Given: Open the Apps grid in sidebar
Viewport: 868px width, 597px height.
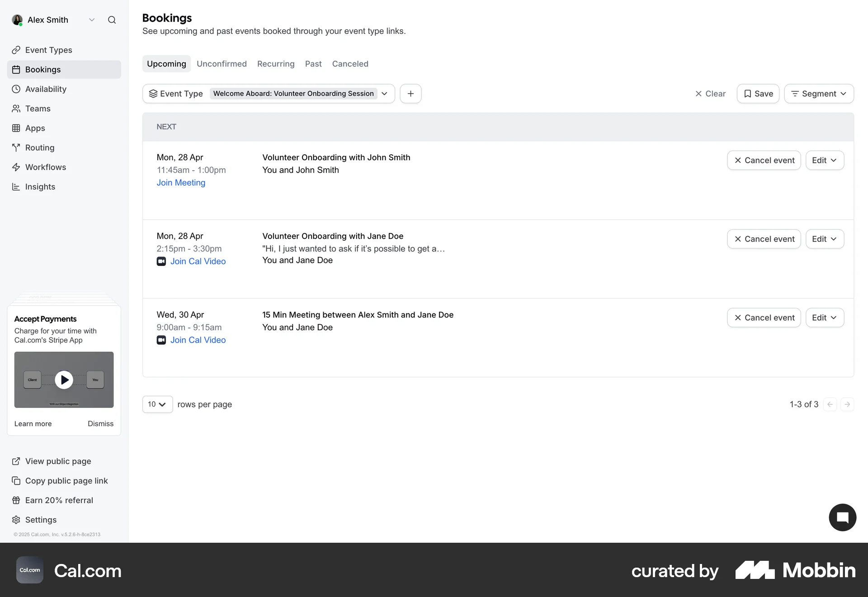Looking at the screenshot, I should [35, 128].
